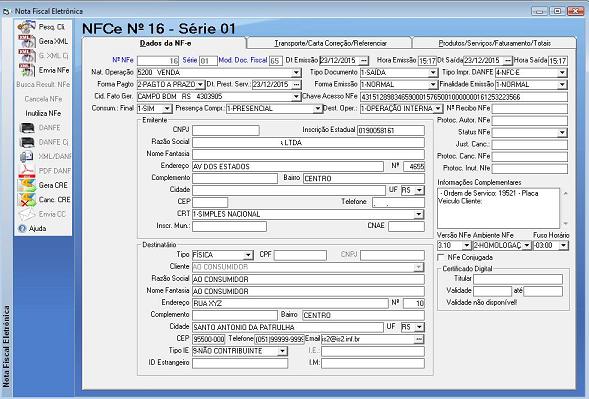Click the Canc. CRE icon

coord(27,200)
